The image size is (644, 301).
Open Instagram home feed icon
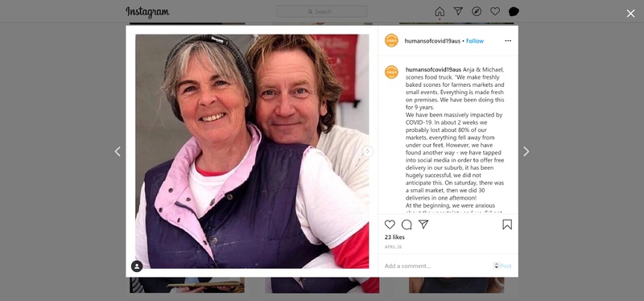click(x=440, y=11)
